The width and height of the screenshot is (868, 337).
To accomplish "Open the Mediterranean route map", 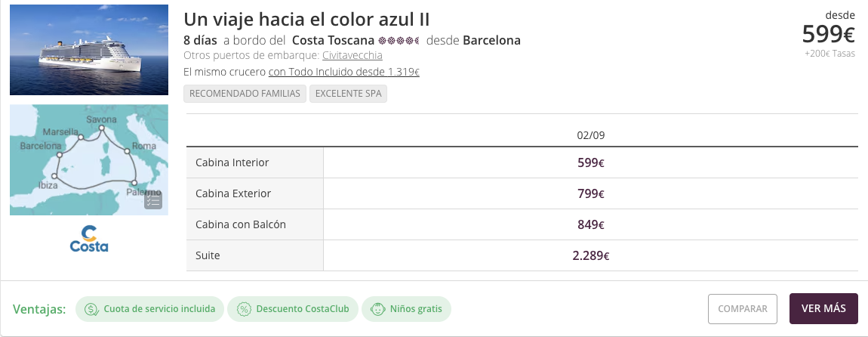I will pos(89,159).
